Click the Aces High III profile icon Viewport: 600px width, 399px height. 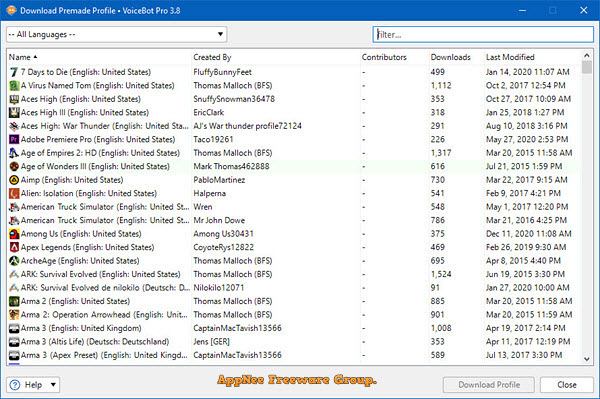coord(14,112)
